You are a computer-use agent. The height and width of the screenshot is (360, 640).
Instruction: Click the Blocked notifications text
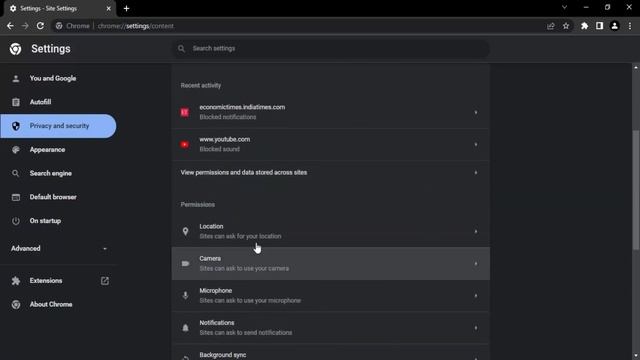(228, 117)
